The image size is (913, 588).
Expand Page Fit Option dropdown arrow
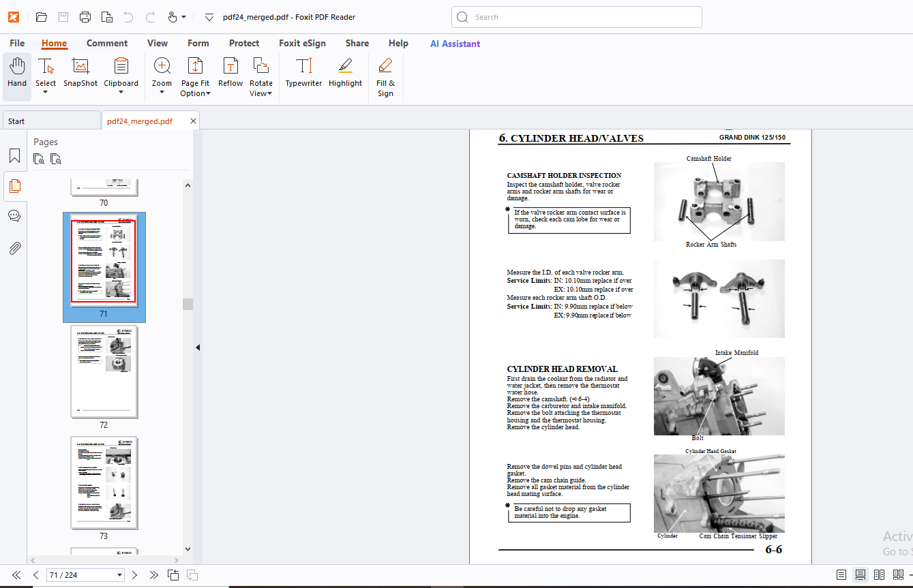point(208,93)
